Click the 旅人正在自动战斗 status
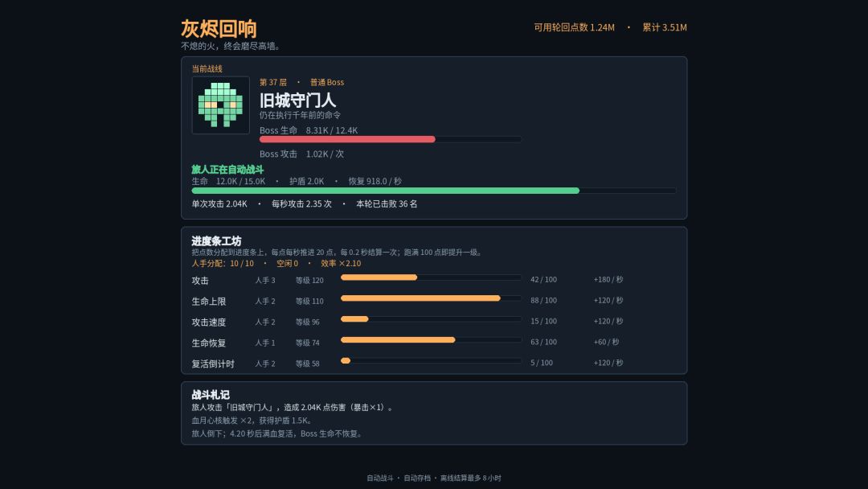 tap(227, 170)
